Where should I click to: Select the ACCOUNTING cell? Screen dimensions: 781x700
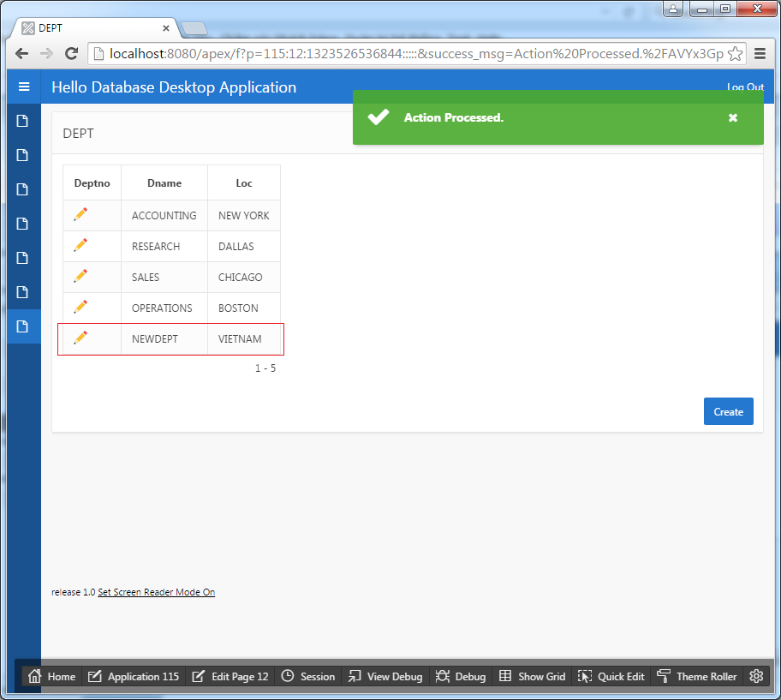point(164,215)
